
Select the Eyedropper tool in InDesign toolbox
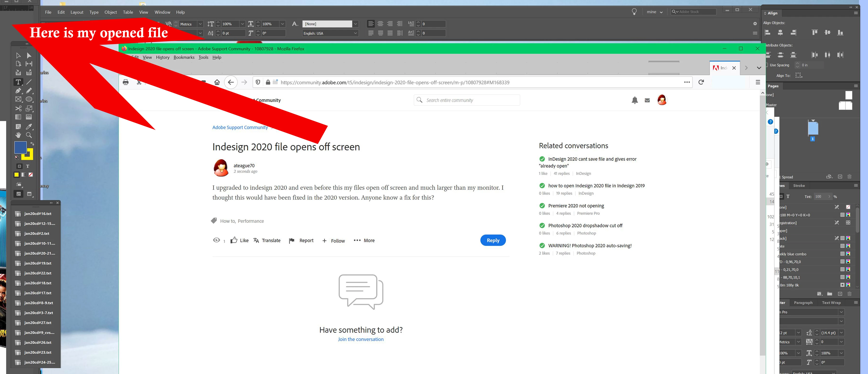[x=29, y=127]
